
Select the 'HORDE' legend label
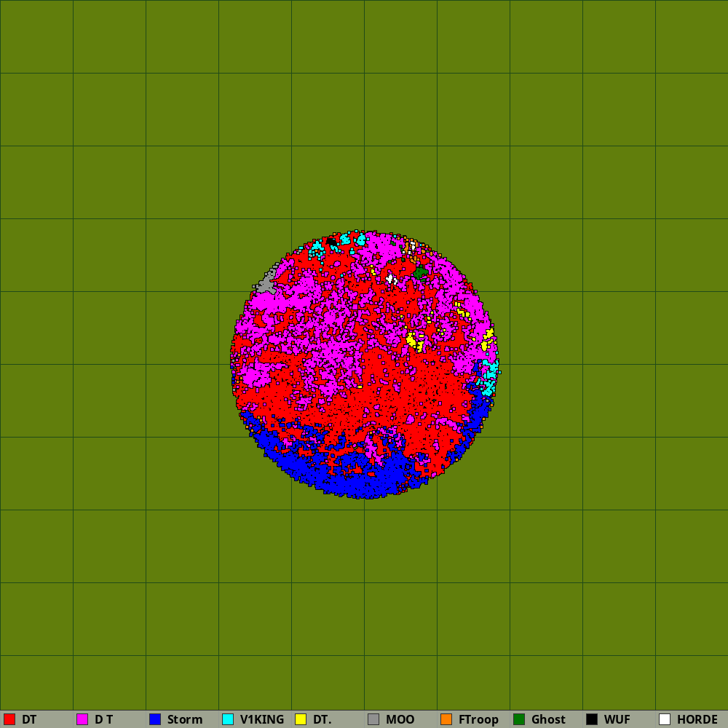point(697,719)
